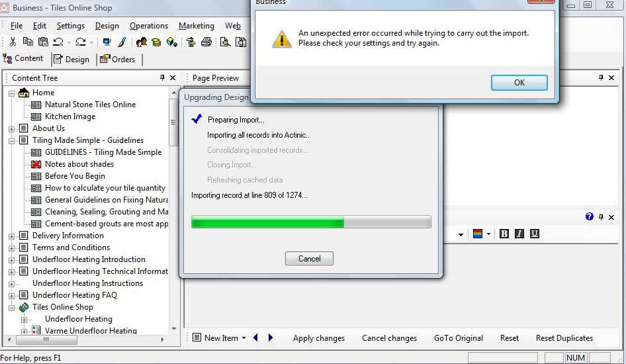Toggle Italic text formatting

pos(519,234)
